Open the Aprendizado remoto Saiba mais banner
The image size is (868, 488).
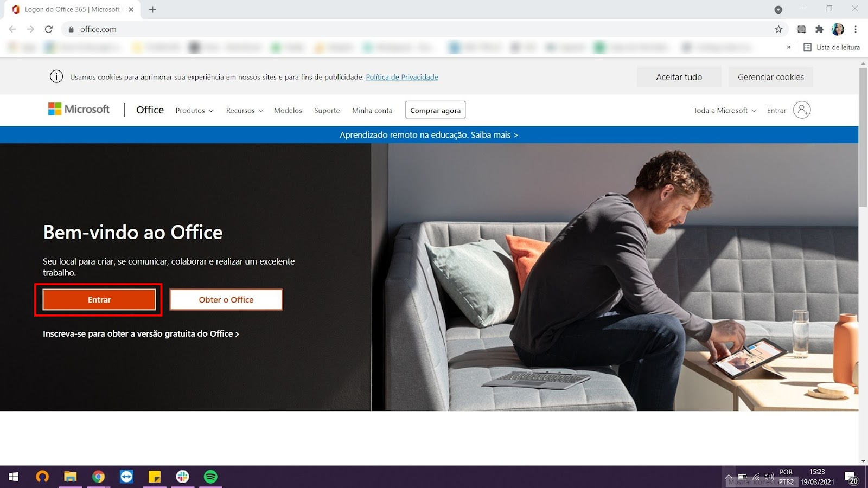429,135
